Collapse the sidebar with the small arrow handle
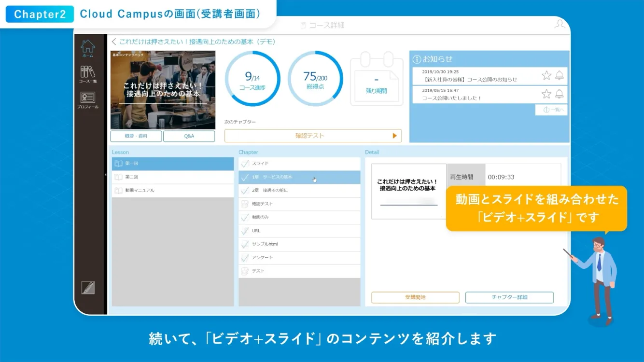Viewport: 644px width, 362px height. (x=106, y=175)
